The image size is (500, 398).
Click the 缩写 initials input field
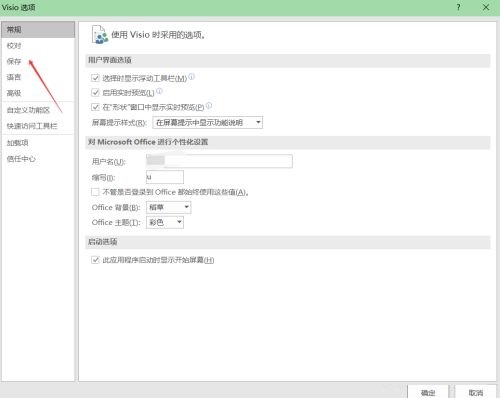pyautogui.click(x=165, y=177)
